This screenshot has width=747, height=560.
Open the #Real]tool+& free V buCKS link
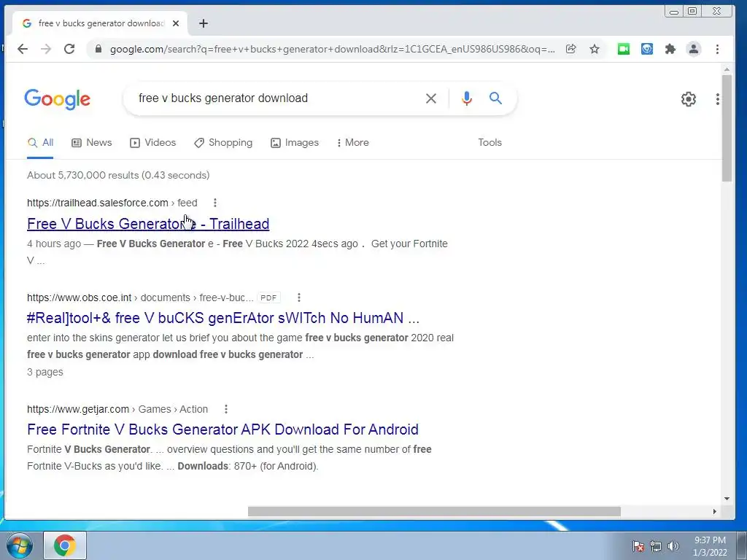click(x=223, y=318)
